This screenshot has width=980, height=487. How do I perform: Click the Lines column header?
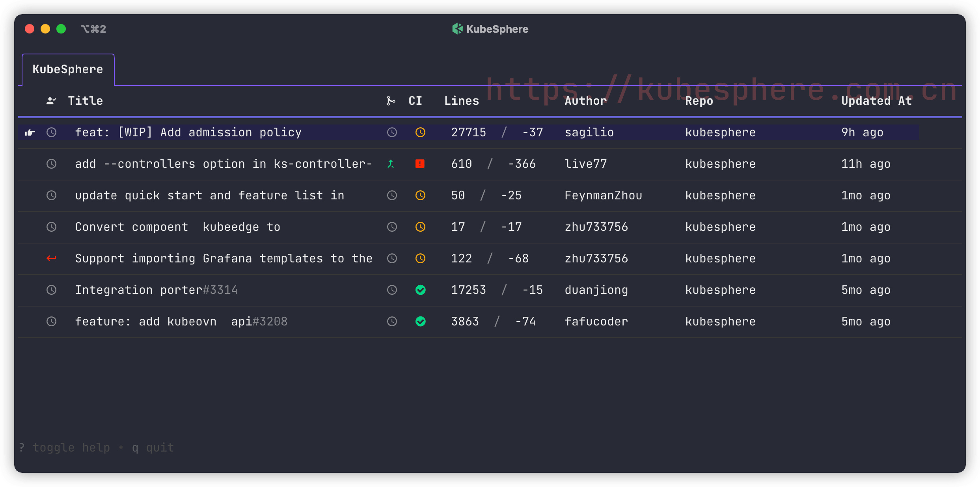click(x=461, y=101)
